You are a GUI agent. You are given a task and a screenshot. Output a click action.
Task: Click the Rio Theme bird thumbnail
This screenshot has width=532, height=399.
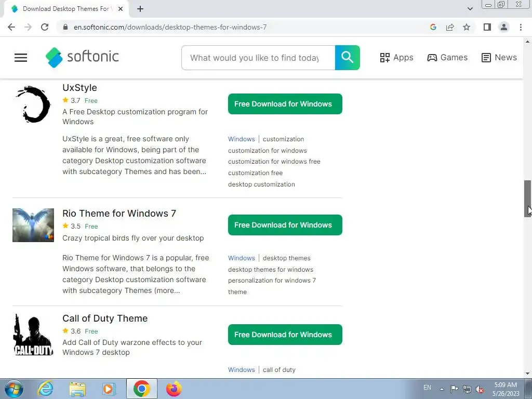point(33,225)
